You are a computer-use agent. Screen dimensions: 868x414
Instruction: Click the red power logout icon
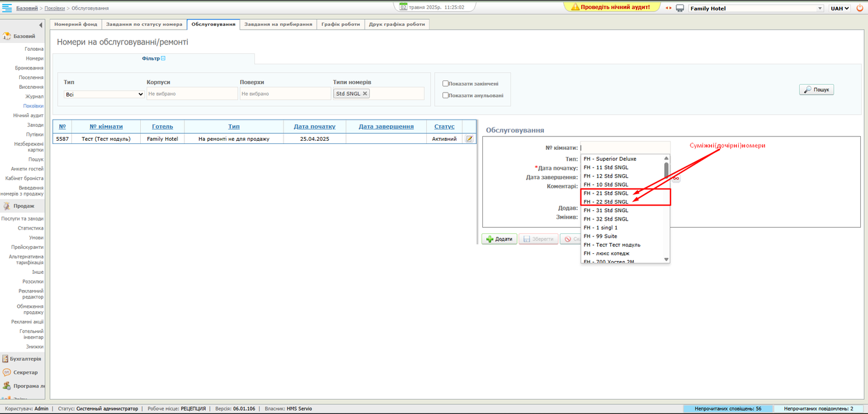pos(860,8)
